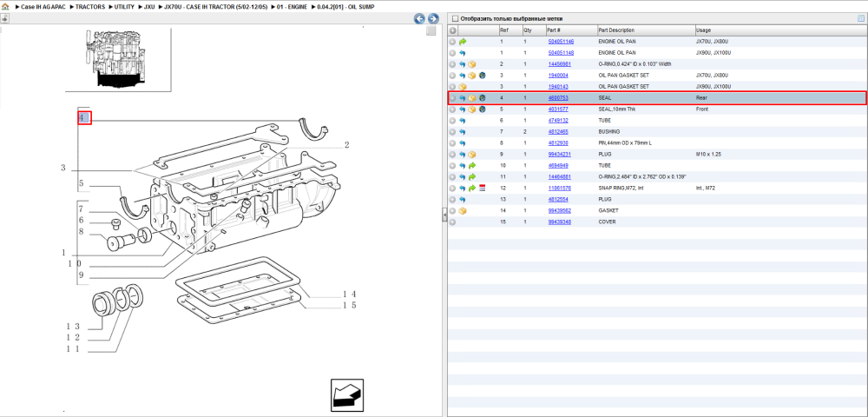The image size is (868, 417).
Task: Click the JX90U, JX100U usage in 1940143 row
Action: click(713, 87)
